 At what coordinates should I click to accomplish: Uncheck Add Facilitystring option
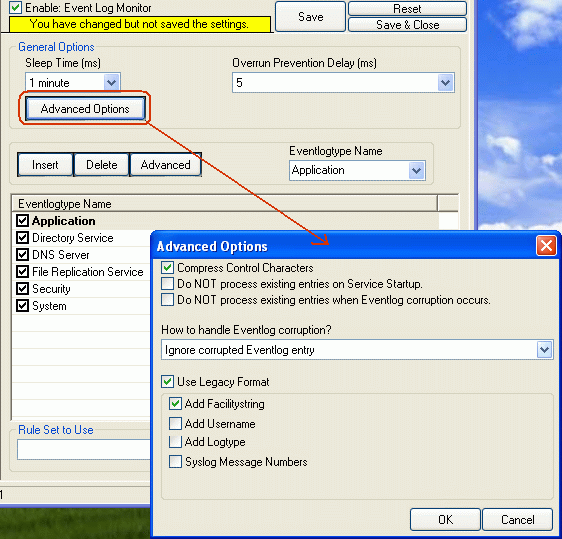(x=175, y=404)
